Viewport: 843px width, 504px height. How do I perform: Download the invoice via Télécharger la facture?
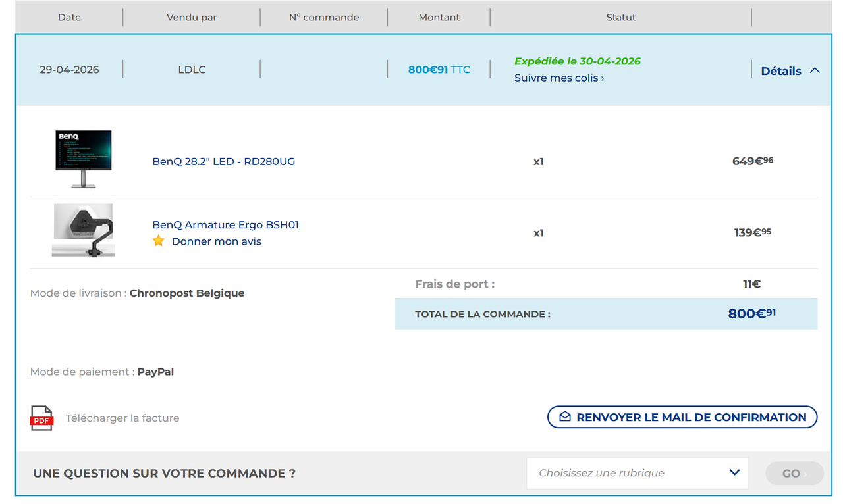[x=122, y=418]
